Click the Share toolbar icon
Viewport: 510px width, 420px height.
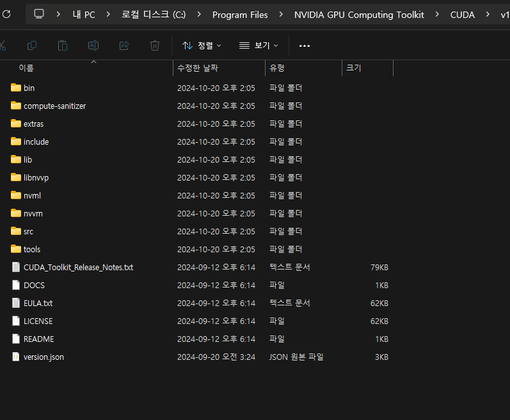pyautogui.click(x=124, y=45)
